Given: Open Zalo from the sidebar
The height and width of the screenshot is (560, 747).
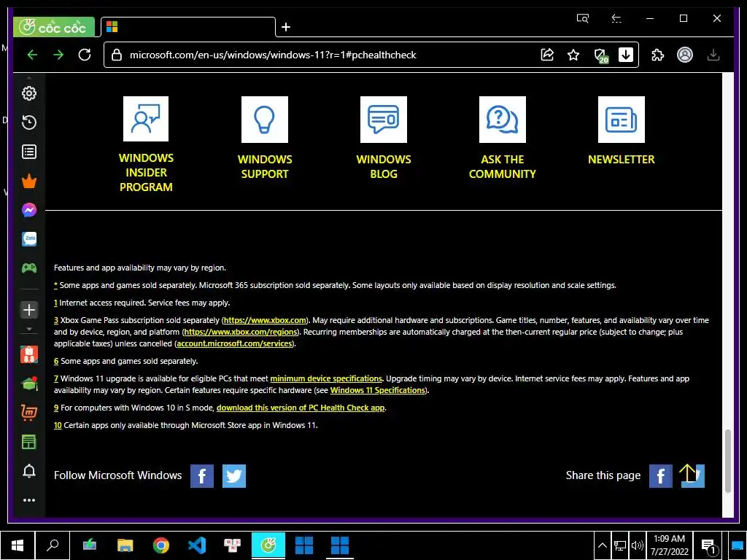Looking at the screenshot, I should pos(29,239).
